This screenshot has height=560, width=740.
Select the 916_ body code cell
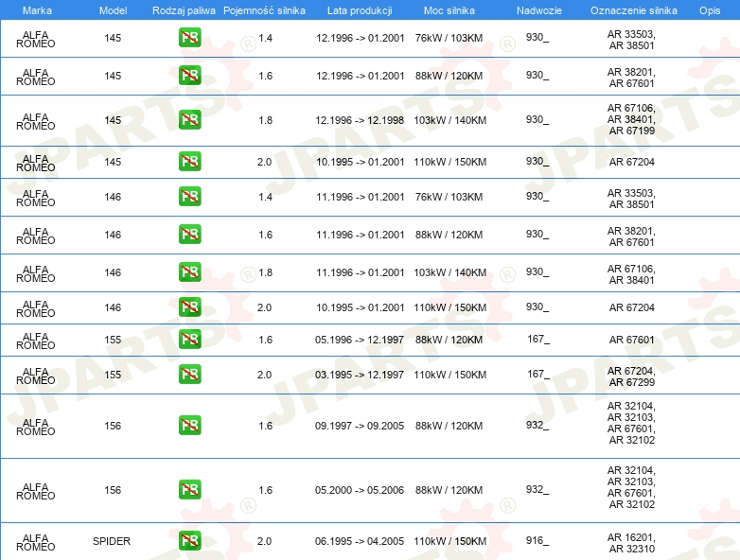click(x=537, y=540)
